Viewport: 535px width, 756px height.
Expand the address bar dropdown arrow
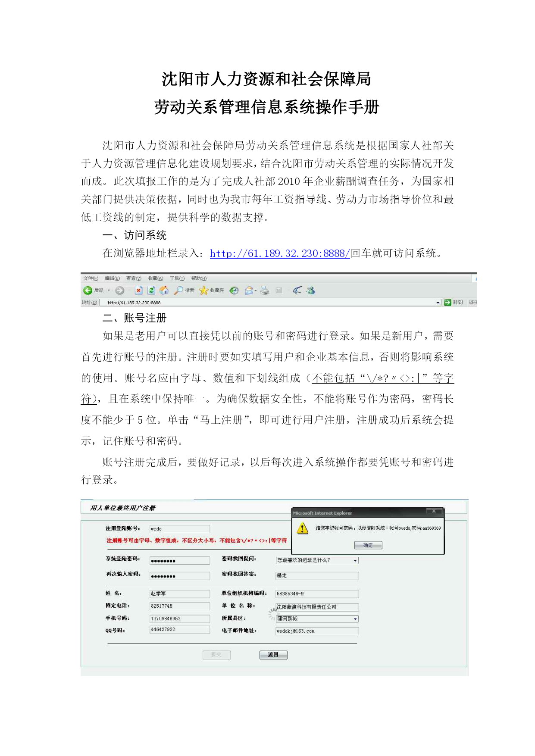(438, 303)
